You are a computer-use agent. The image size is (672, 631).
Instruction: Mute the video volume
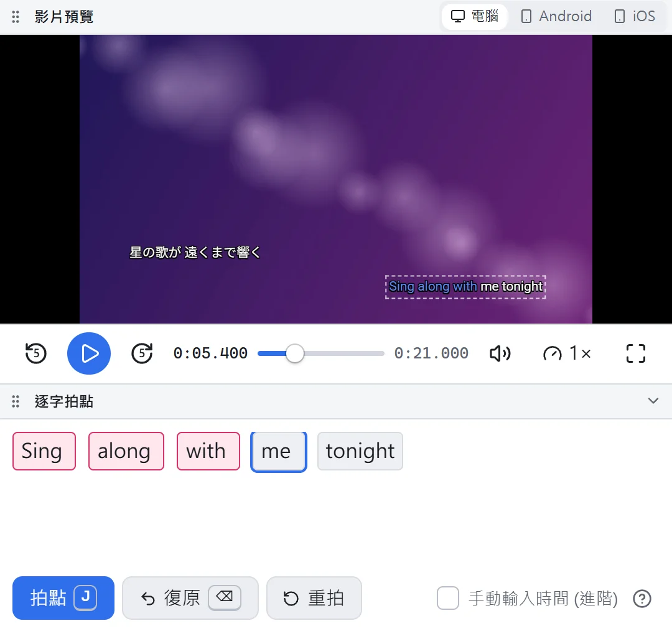pos(500,353)
